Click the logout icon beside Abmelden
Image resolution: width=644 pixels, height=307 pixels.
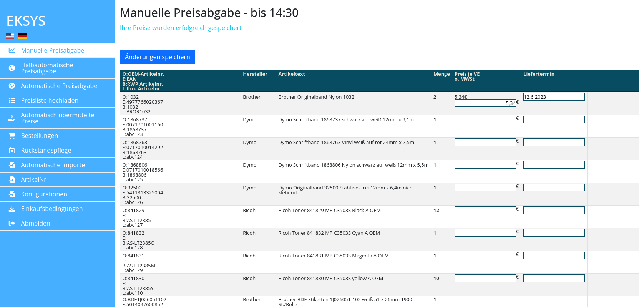pos(12,223)
